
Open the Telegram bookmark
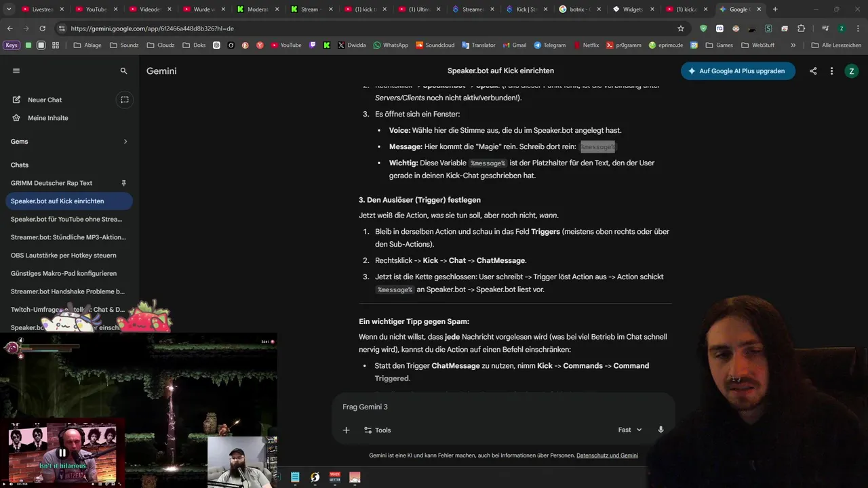pos(549,45)
